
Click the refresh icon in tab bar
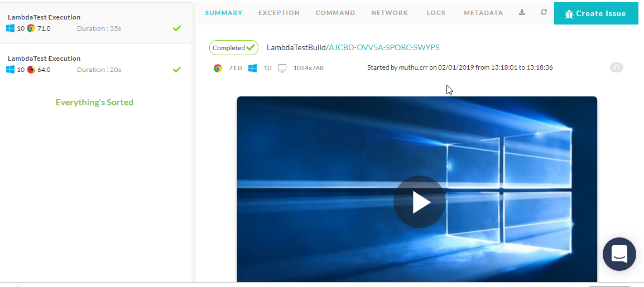544,12
